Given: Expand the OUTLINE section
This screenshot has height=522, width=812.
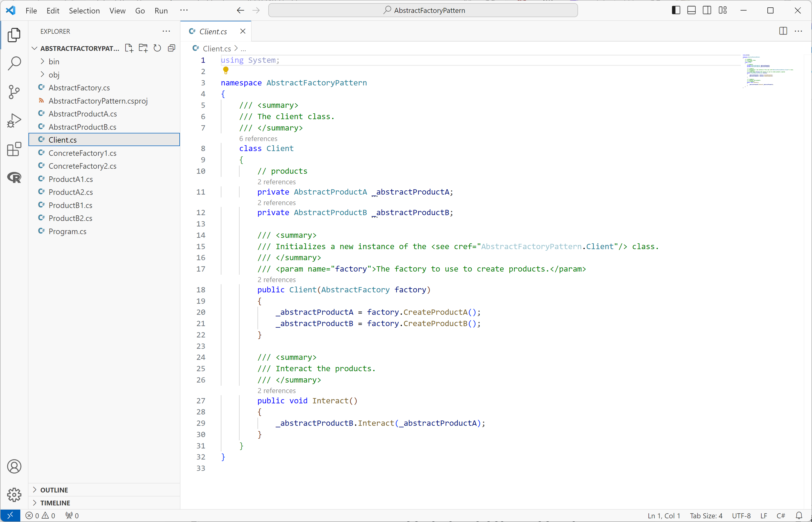Looking at the screenshot, I should [x=55, y=490].
